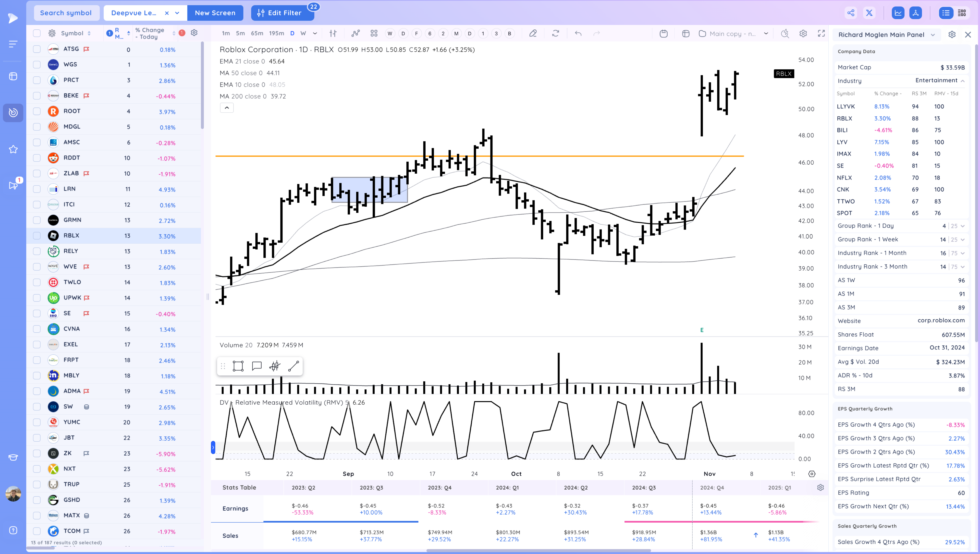Click the comment annotation tool
The width and height of the screenshot is (980, 554).
pos(257,366)
